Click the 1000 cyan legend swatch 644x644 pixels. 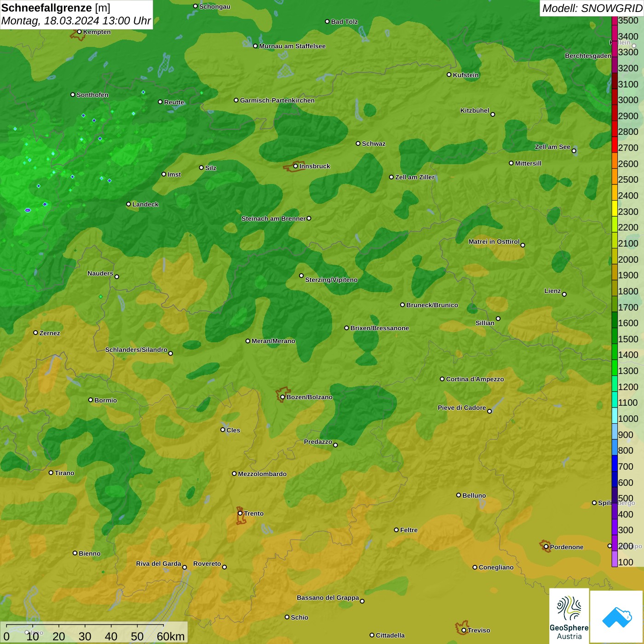pyautogui.click(x=614, y=416)
